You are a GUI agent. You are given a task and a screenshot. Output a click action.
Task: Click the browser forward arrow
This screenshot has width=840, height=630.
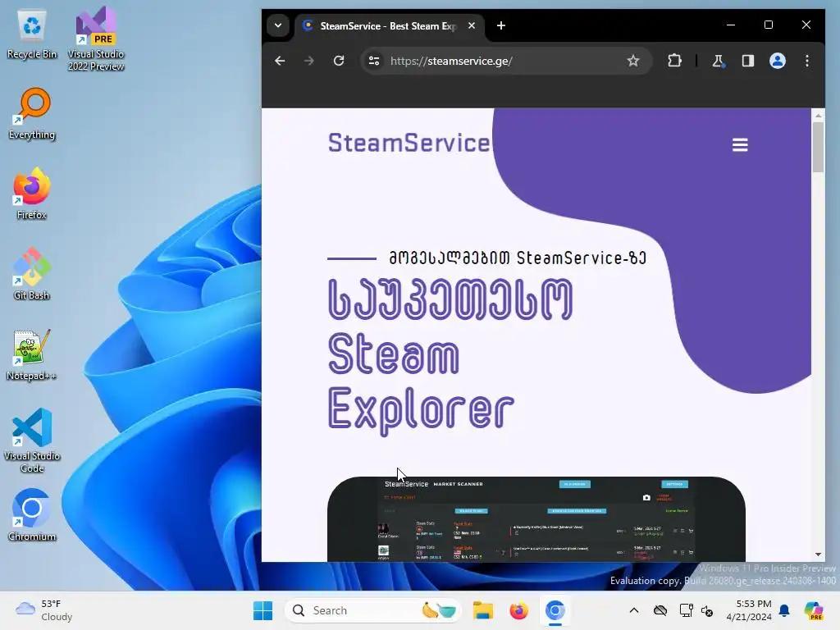pos(309,61)
